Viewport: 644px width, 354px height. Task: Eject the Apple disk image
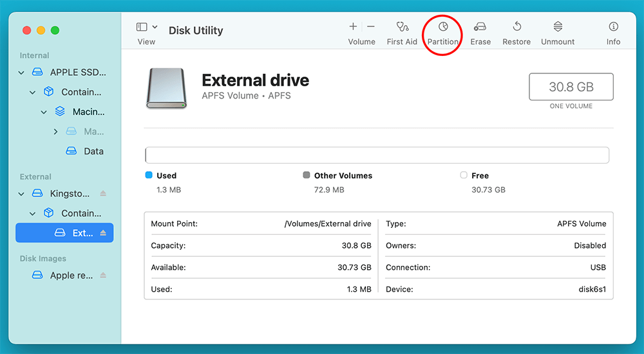click(103, 275)
